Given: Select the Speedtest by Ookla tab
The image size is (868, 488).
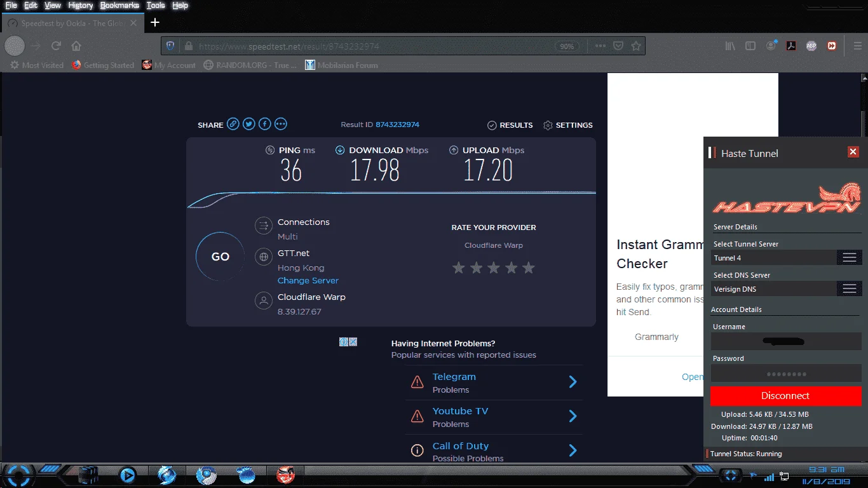Looking at the screenshot, I should click(x=72, y=24).
